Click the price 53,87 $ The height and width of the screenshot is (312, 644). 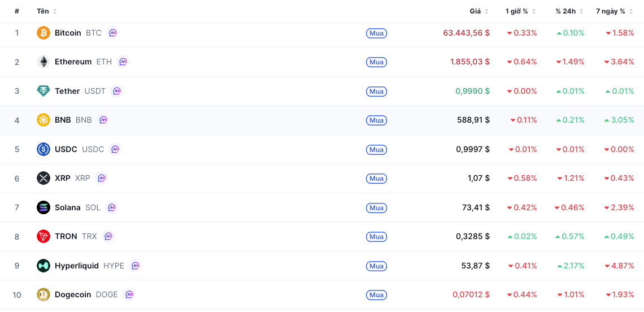pyautogui.click(x=476, y=266)
